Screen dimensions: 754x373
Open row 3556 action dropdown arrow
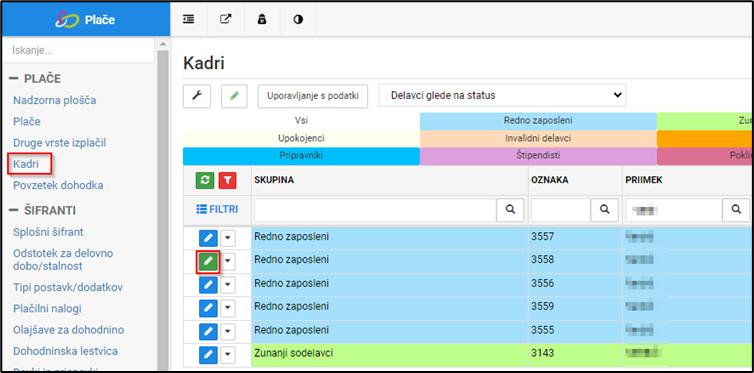coord(228,285)
